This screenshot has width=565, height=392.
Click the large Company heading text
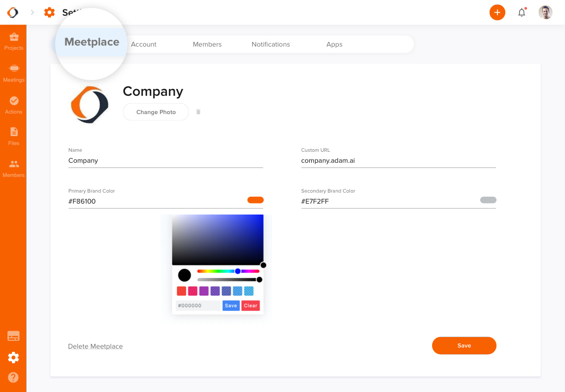pos(153,92)
